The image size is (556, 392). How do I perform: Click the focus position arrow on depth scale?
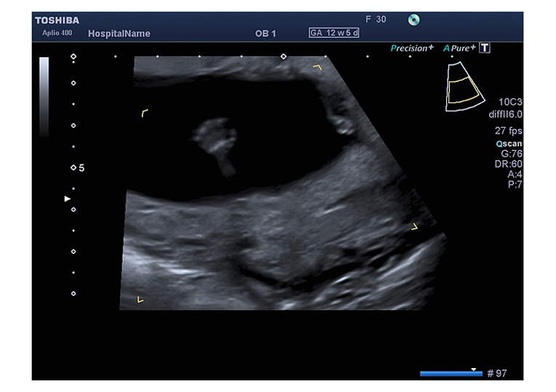click(68, 198)
